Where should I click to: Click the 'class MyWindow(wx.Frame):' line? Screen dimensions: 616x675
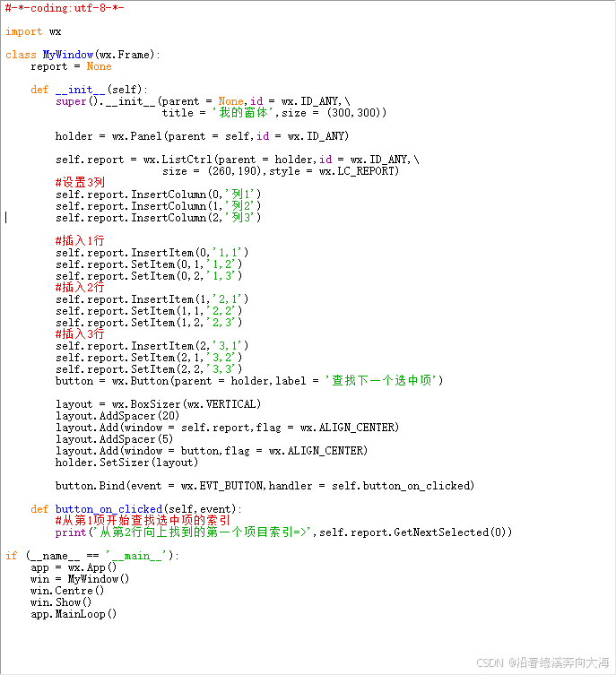pyautogui.click(x=82, y=55)
